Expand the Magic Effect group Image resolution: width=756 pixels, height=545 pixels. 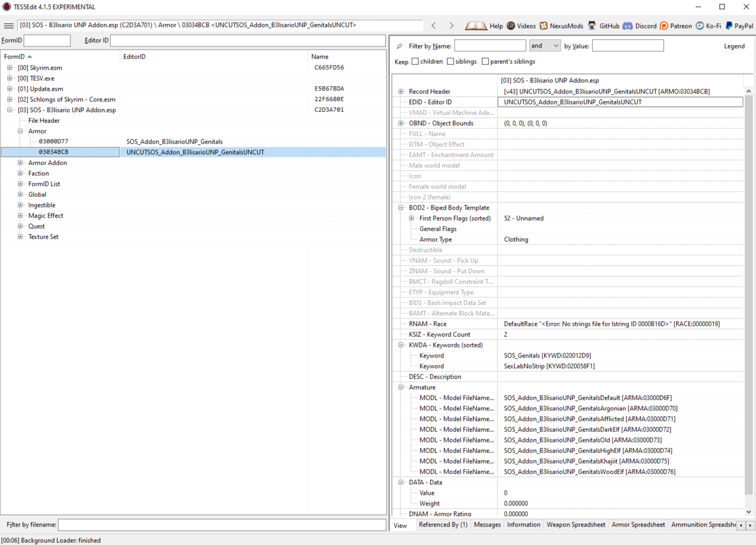tap(20, 215)
